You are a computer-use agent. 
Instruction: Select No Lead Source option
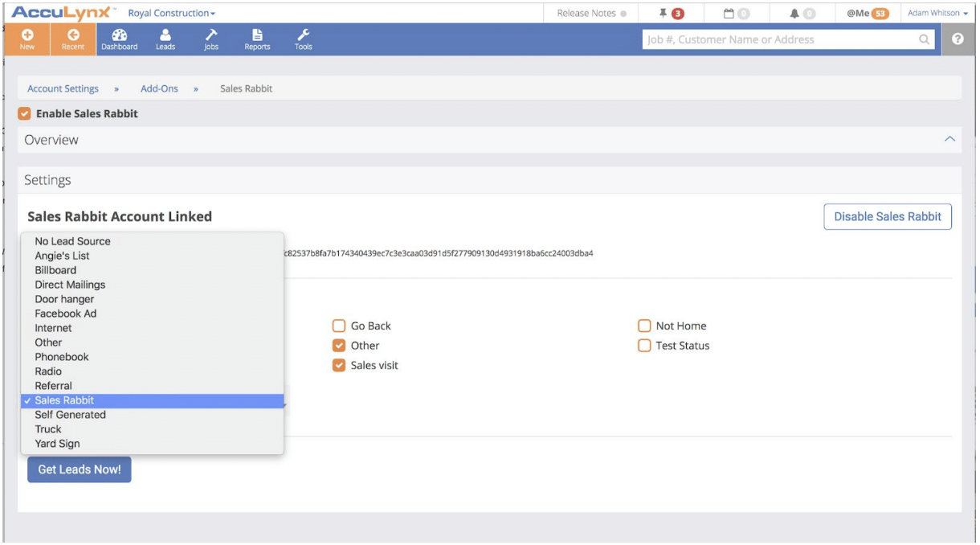tap(153, 241)
